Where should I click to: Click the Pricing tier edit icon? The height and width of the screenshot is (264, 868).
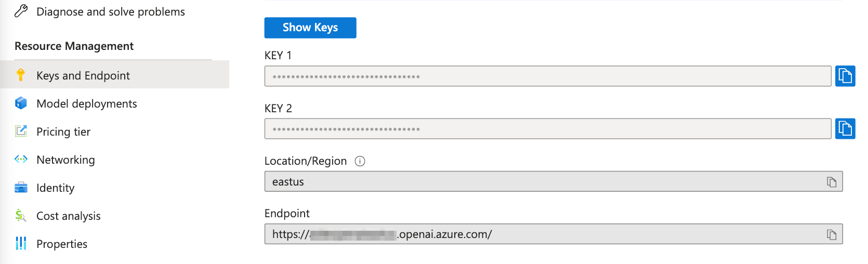[21, 131]
